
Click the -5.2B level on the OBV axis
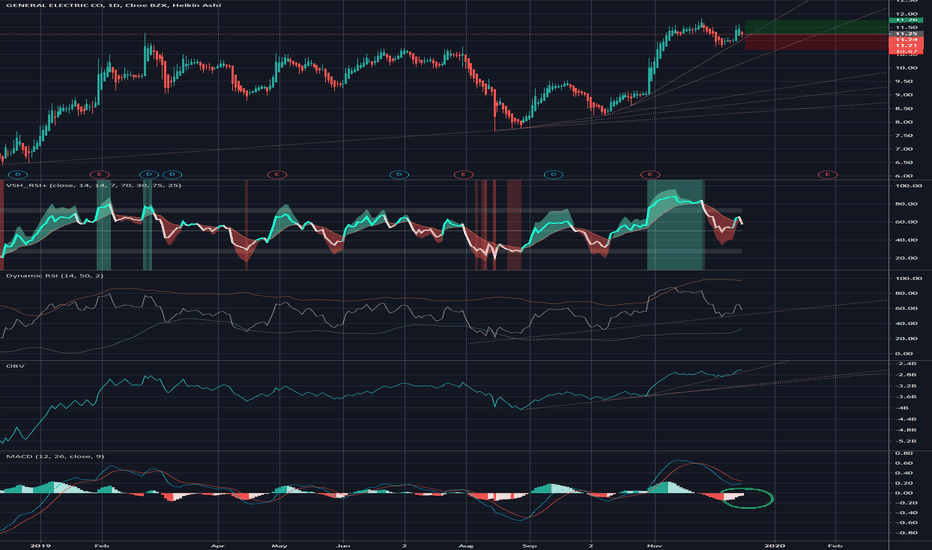pyautogui.click(x=906, y=441)
